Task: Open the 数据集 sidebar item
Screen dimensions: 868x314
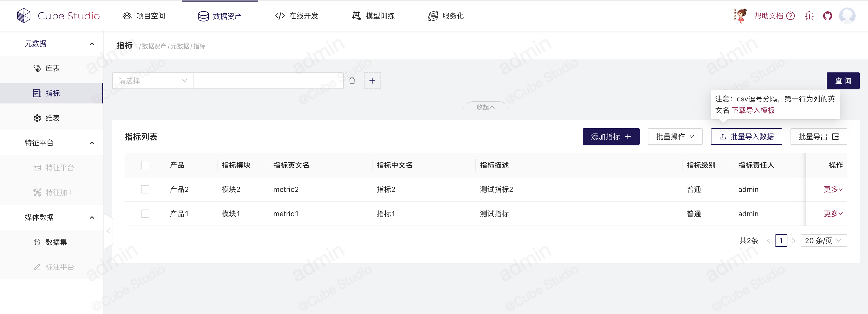Action: pyautogui.click(x=56, y=242)
